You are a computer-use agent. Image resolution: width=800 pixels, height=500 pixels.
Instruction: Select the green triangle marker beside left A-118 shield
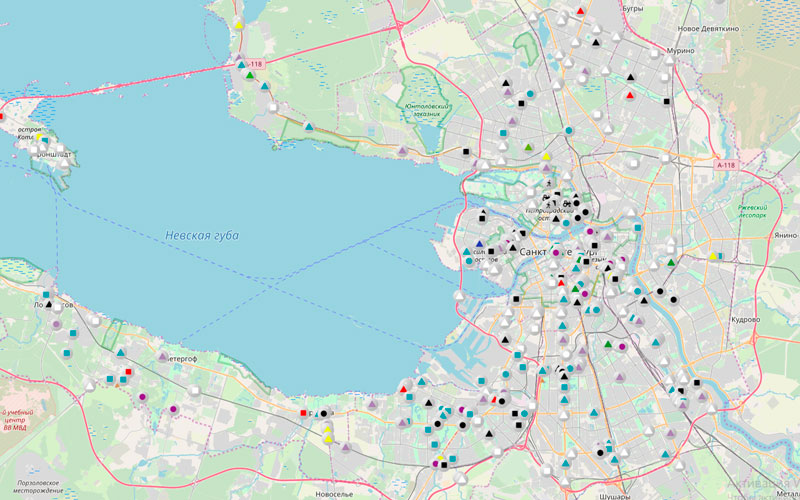coord(250,75)
